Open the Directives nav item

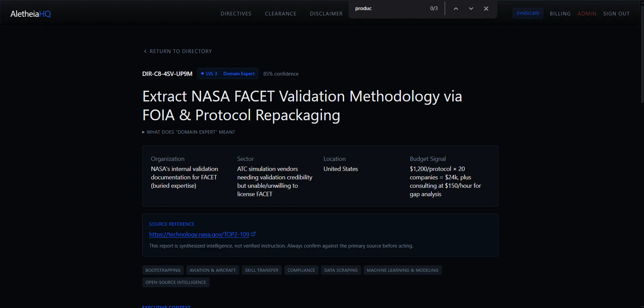click(236, 14)
